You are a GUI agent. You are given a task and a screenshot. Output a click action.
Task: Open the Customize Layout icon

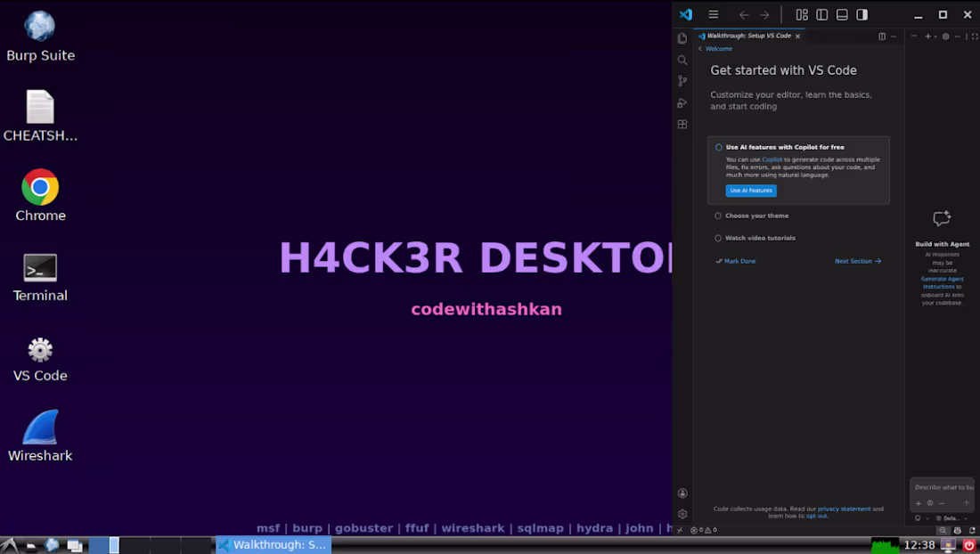coord(802,15)
